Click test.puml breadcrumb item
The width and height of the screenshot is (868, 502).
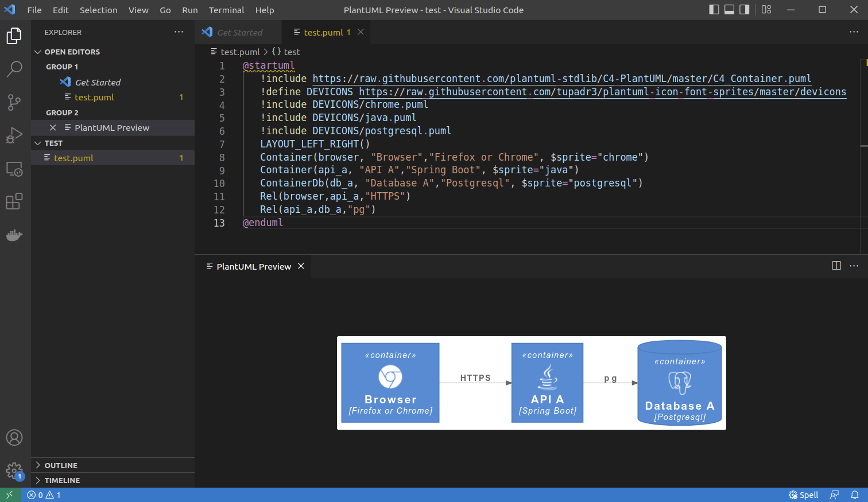[x=235, y=52]
